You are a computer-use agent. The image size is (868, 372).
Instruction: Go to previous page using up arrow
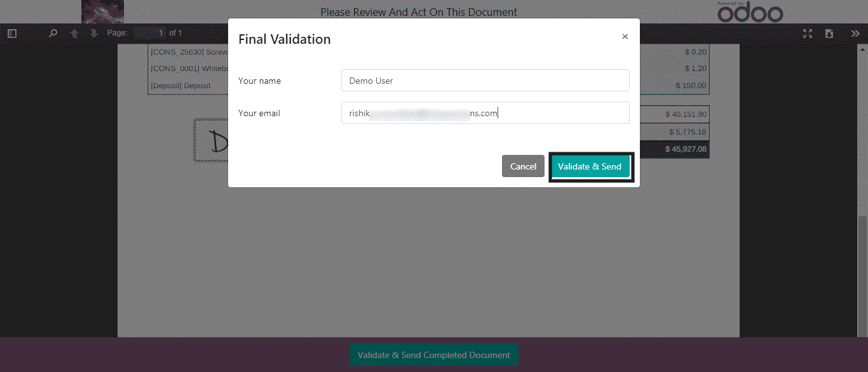pyautogui.click(x=74, y=34)
